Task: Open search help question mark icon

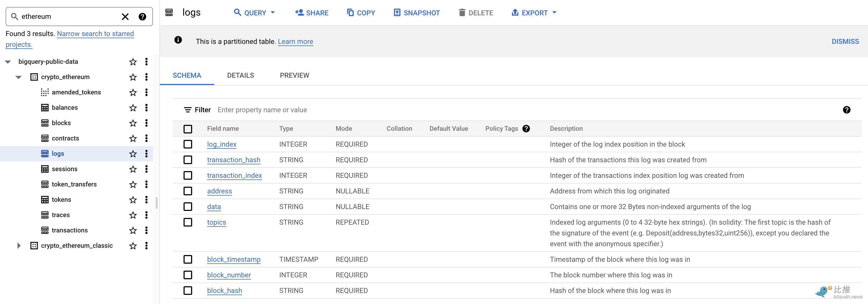Action: pyautogui.click(x=142, y=16)
